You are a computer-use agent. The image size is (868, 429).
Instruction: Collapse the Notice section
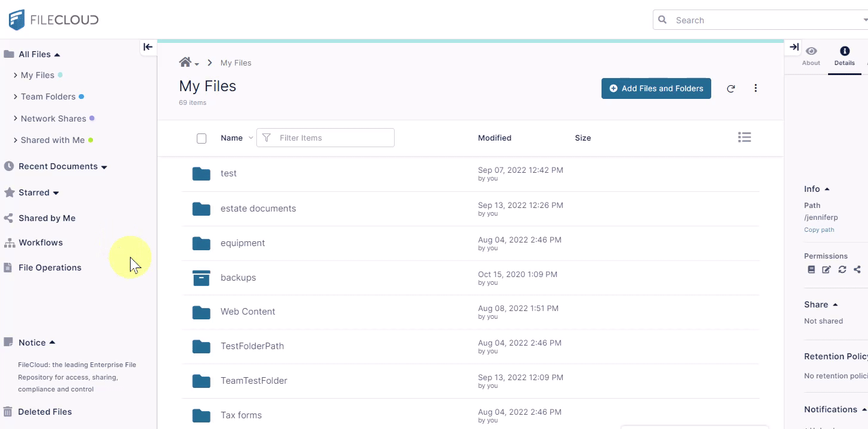(52, 343)
